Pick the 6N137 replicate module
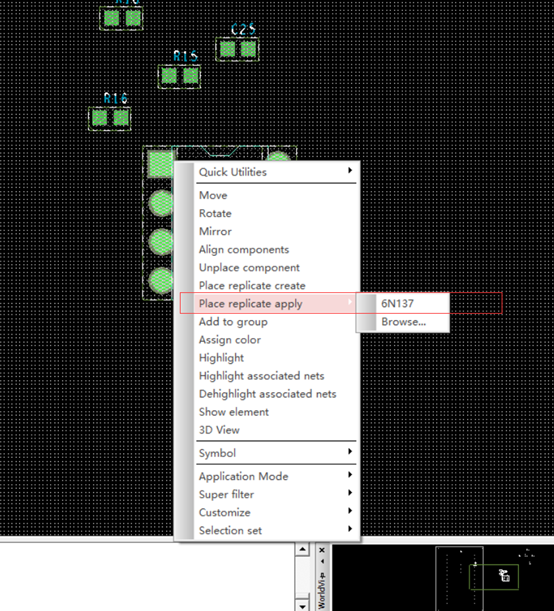 click(x=403, y=304)
